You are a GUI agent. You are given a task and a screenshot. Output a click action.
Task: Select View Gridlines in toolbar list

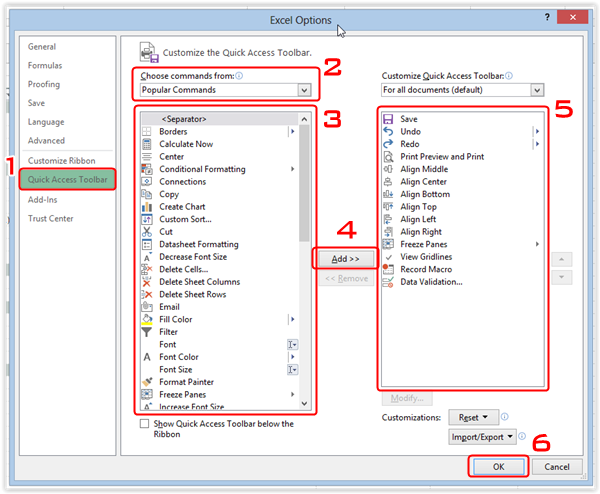point(426,257)
